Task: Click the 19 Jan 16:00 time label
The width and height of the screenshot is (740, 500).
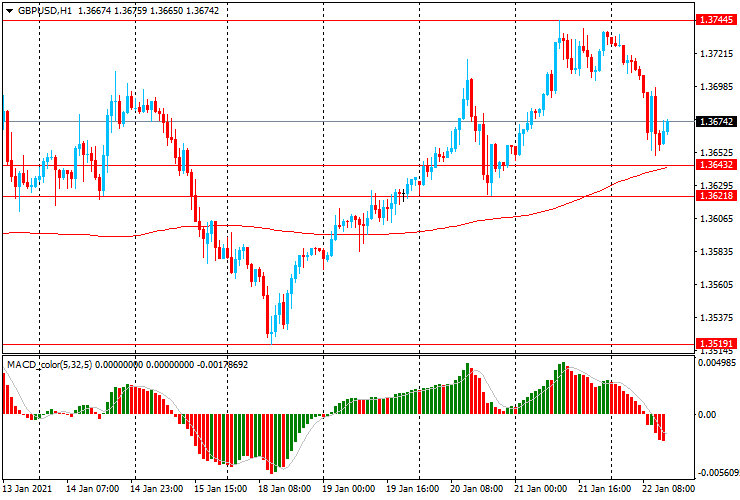Action: 412,489
